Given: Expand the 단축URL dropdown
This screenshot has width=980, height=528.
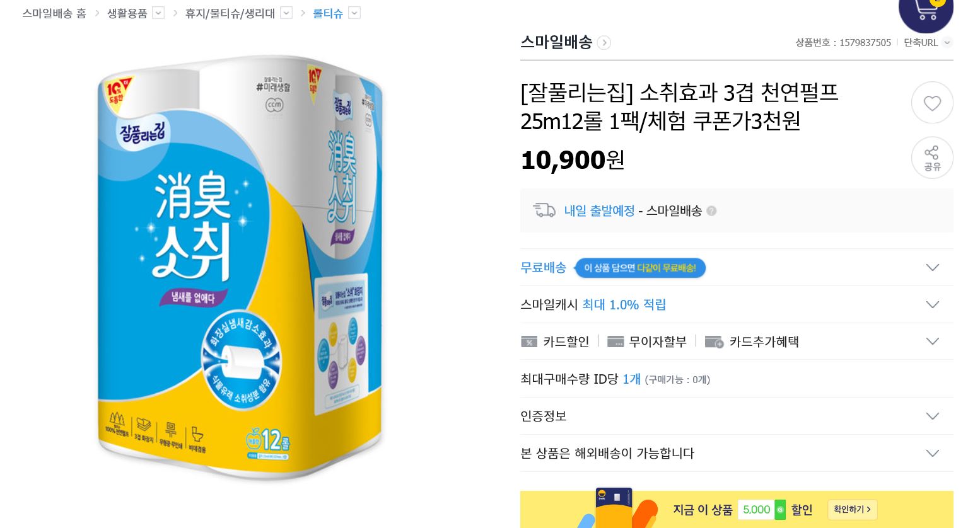Looking at the screenshot, I should pyautogui.click(x=947, y=43).
